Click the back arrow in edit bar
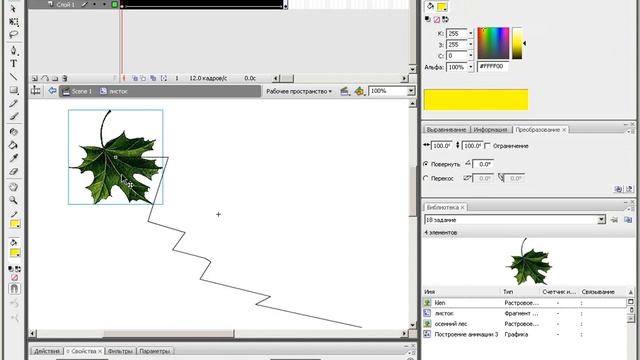The image size is (640, 360). pos(52,91)
